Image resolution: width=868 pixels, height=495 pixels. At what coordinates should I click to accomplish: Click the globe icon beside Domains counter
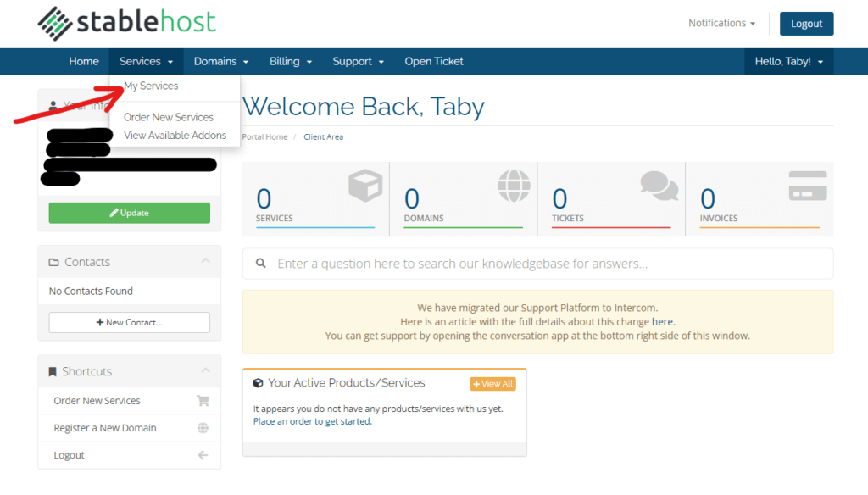(x=513, y=186)
